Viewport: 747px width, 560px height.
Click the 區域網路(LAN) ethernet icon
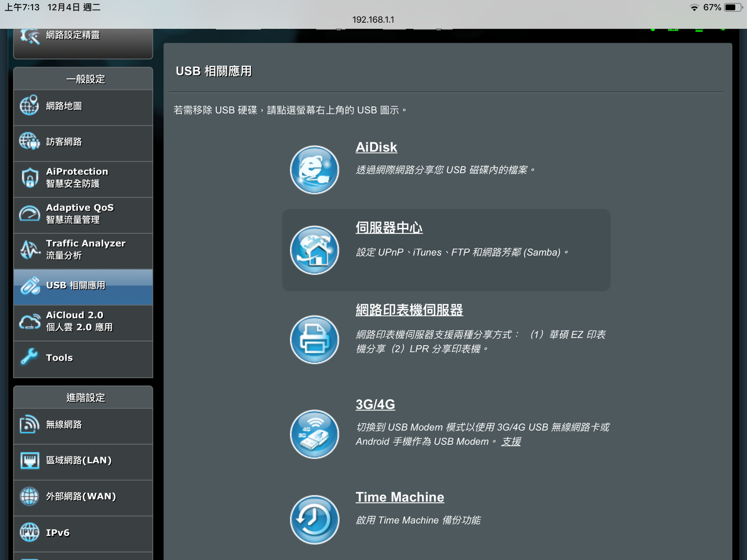pos(29,460)
